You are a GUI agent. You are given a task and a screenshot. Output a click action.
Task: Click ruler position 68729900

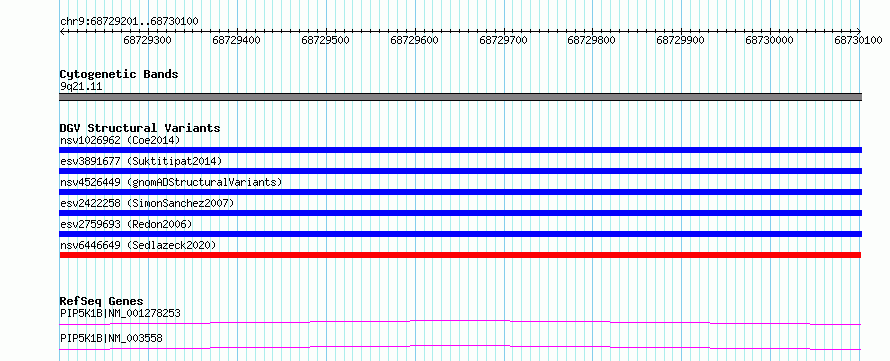tap(681, 40)
